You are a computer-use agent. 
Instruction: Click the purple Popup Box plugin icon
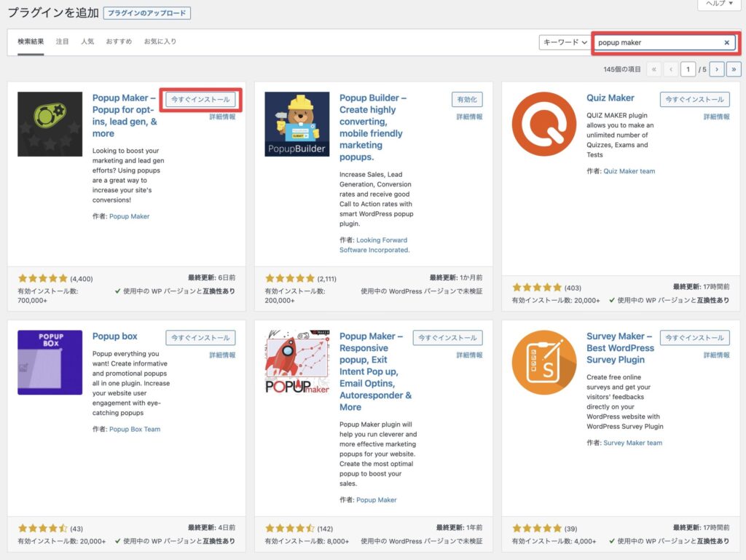(x=50, y=362)
